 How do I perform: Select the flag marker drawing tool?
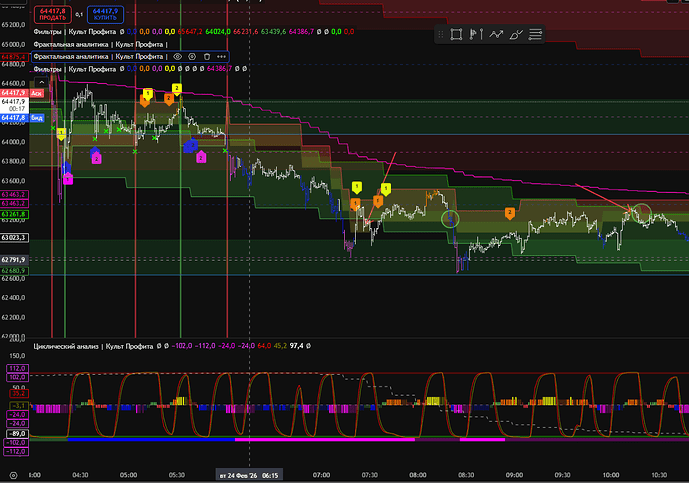click(475, 34)
